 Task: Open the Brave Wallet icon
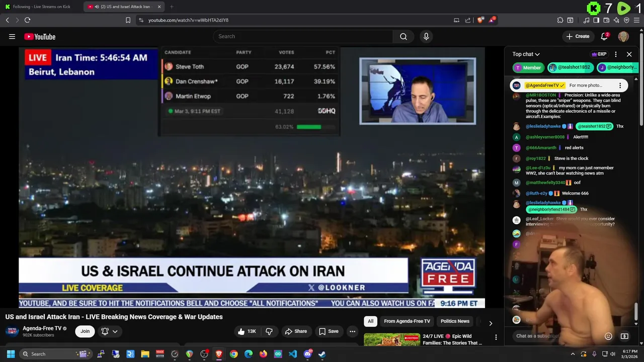(x=606, y=20)
